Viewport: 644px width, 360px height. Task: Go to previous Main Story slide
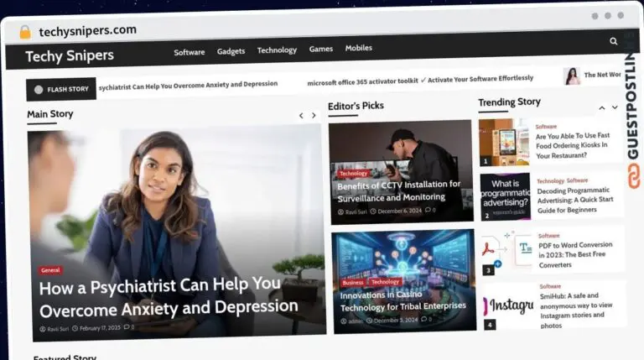[x=301, y=116]
